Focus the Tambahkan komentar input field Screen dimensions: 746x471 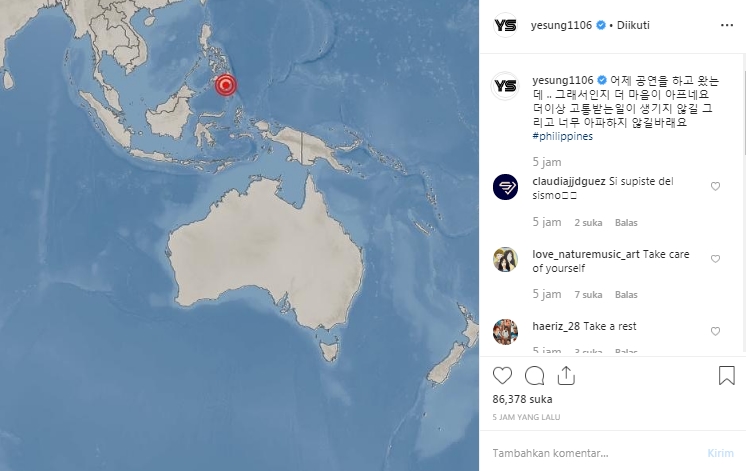click(x=595, y=453)
